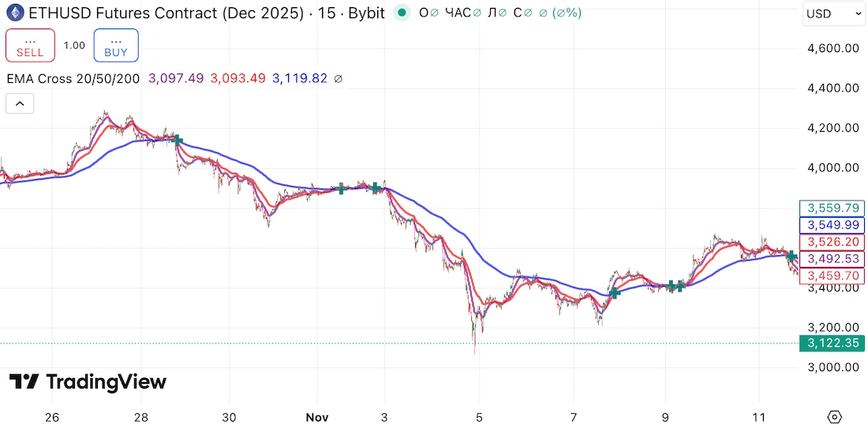Click the TradingView logo

pyautogui.click(x=88, y=382)
